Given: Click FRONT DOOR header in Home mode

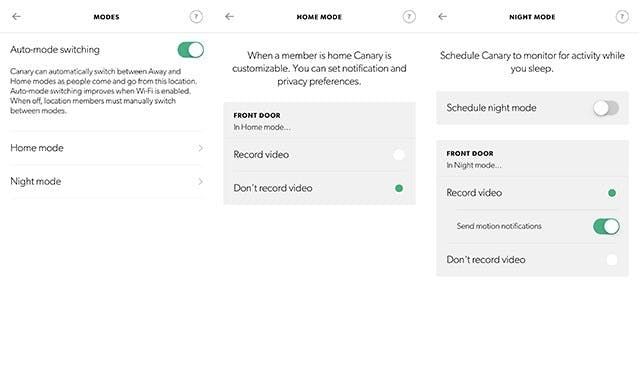Looking at the screenshot, I should click(257, 115).
